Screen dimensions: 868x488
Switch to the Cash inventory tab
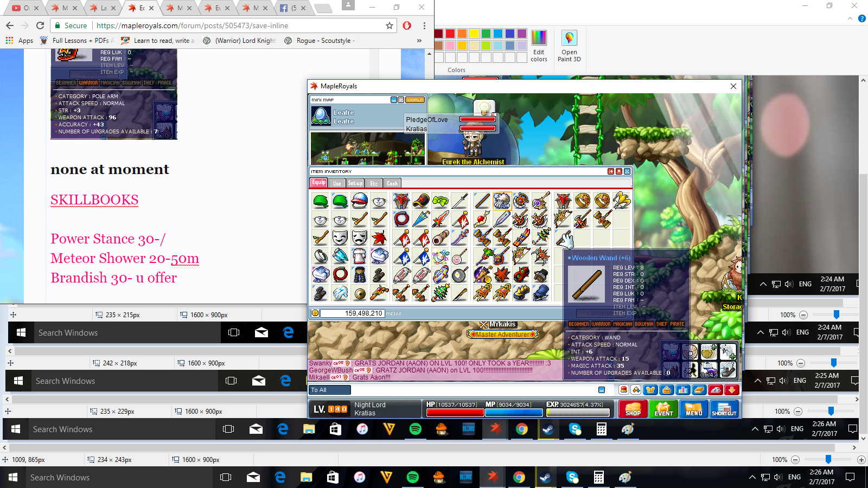pos(392,183)
